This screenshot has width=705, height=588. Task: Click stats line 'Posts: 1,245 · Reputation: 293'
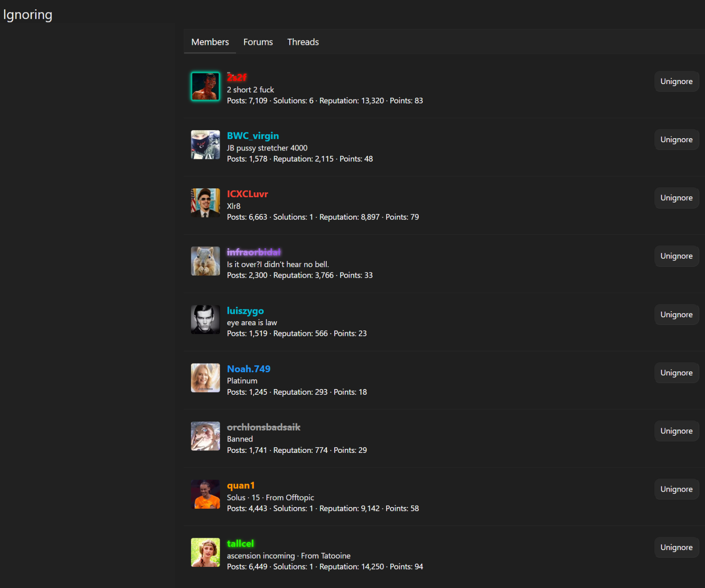pyautogui.click(x=297, y=392)
